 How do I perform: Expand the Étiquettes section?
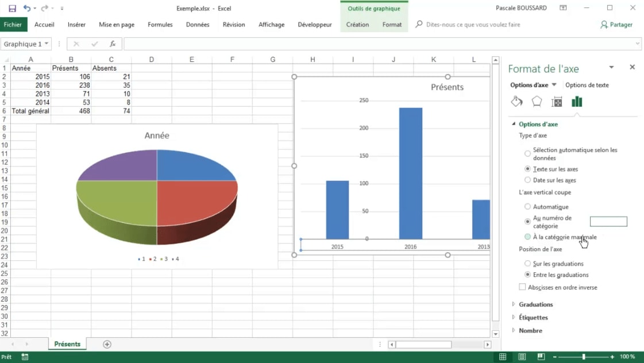(x=514, y=318)
